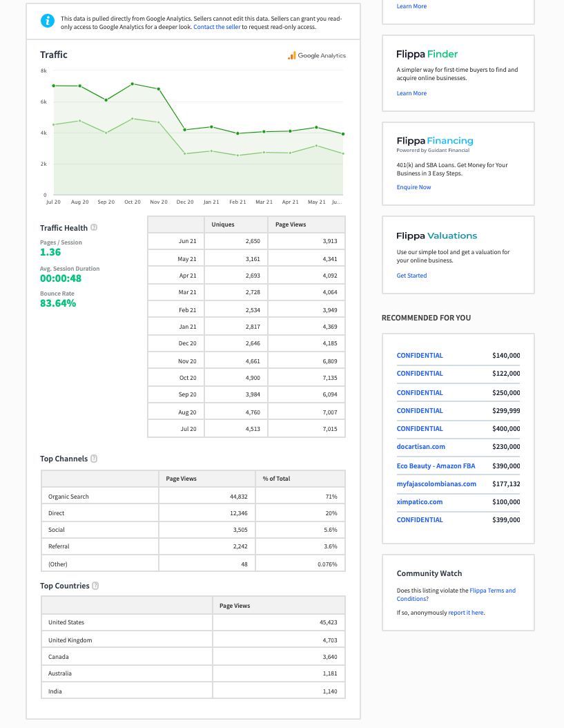Select Pages / Session value 1.36
The height and width of the screenshot is (728, 564).
tap(50, 252)
